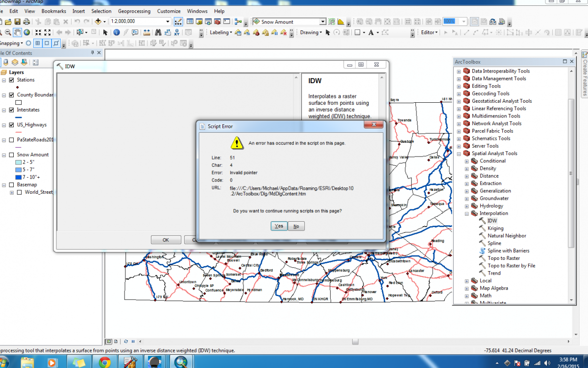
Task: Select Natural Neighbor tool in ArcToolbox
Action: click(x=507, y=236)
